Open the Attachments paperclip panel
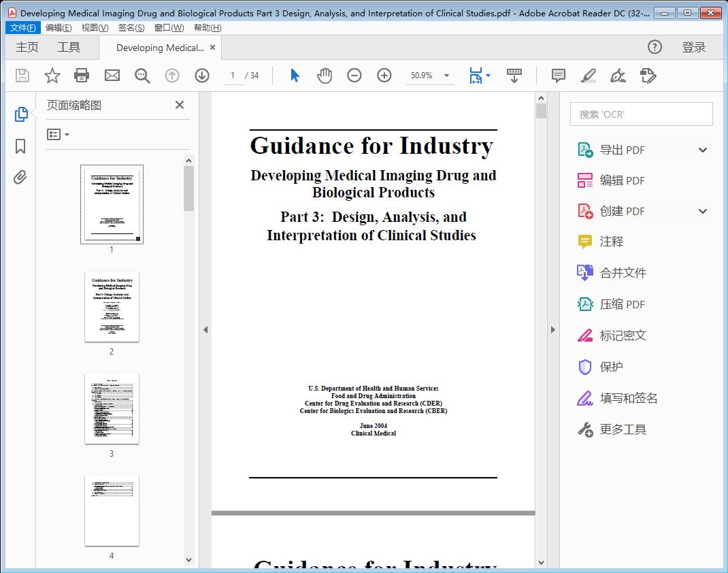This screenshot has height=573, width=728. 20,178
